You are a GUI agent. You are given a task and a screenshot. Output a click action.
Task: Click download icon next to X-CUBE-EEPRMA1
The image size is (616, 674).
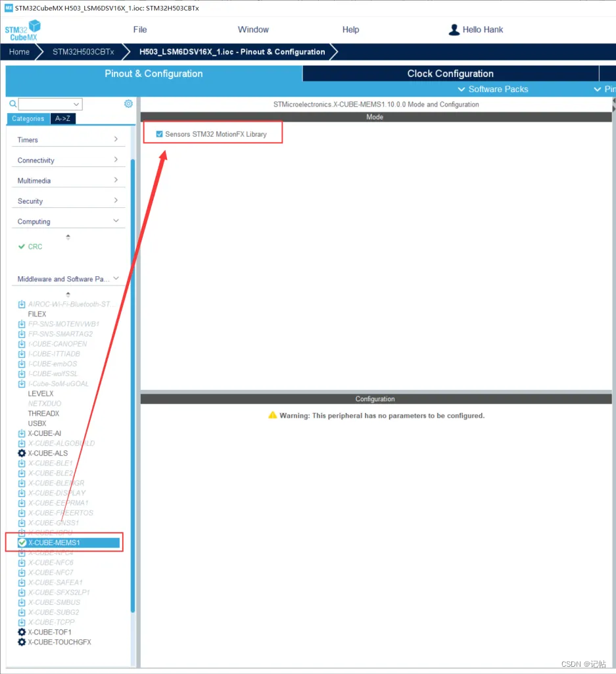pyautogui.click(x=22, y=503)
